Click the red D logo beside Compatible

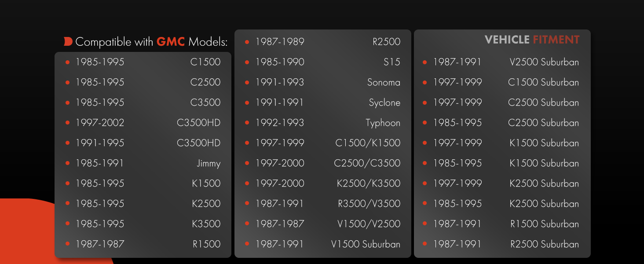click(68, 42)
